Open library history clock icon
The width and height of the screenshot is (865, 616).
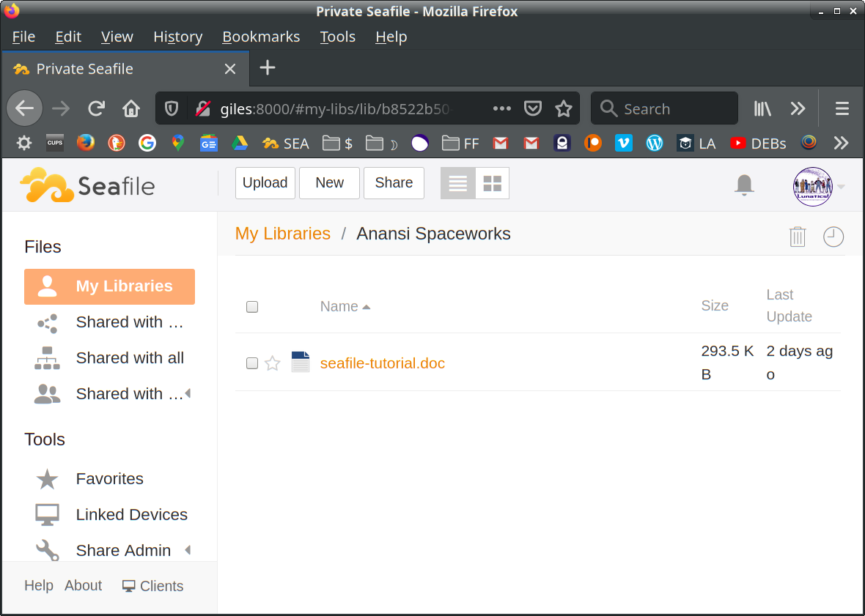[833, 237]
